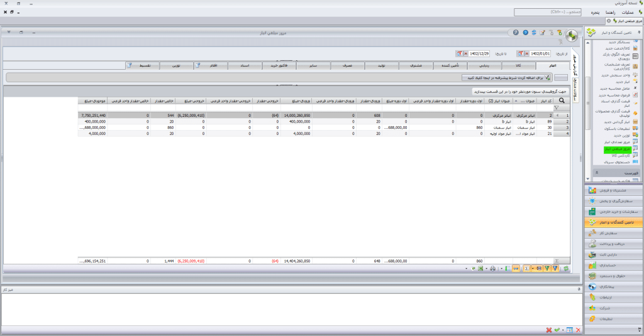Switch to the تأمین کننده tab
The height and width of the screenshot is (336, 644).
[x=450, y=66]
